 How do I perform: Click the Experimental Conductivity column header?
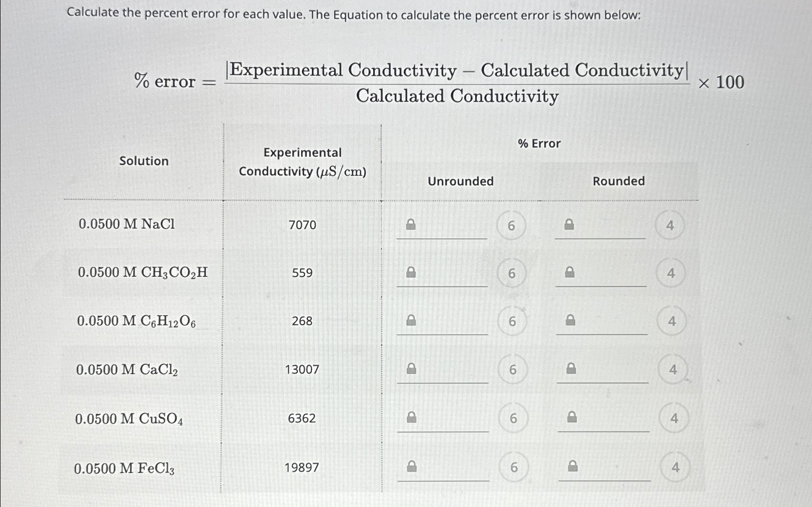[302, 162]
